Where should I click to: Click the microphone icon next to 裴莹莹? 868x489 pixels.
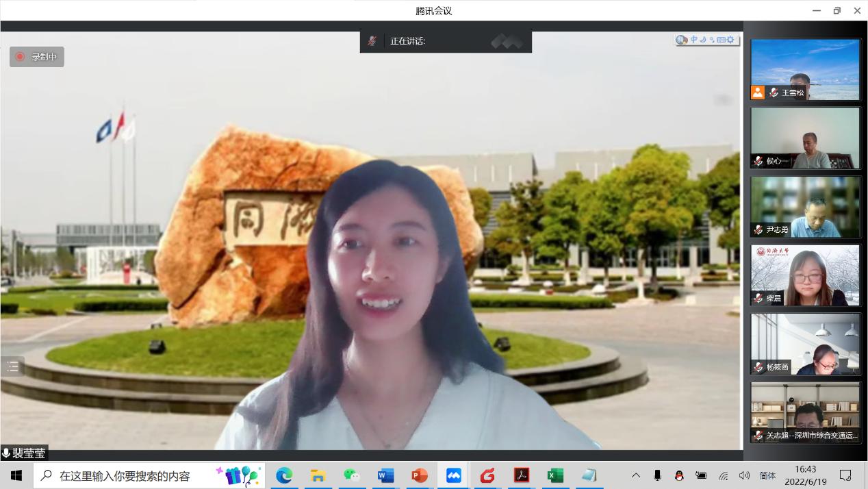coord(6,453)
